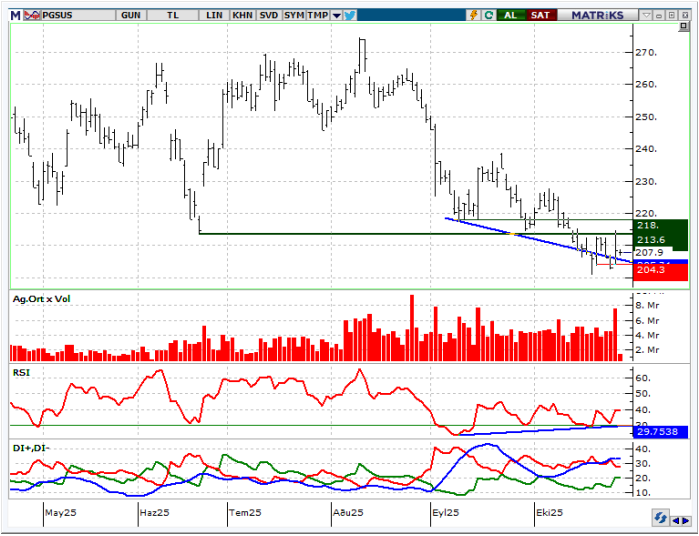Click the green C icon
Screen dimensions: 699x536
(488, 15)
